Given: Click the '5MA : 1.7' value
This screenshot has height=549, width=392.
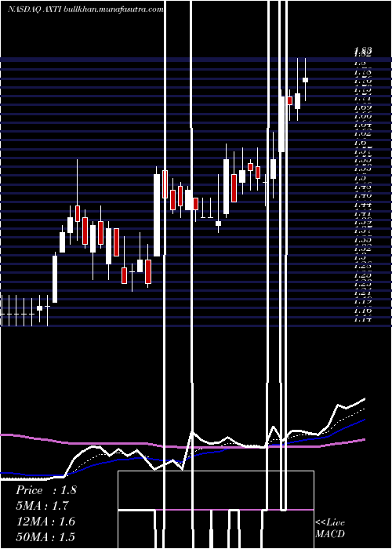Looking at the screenshot, I should 42,506.
